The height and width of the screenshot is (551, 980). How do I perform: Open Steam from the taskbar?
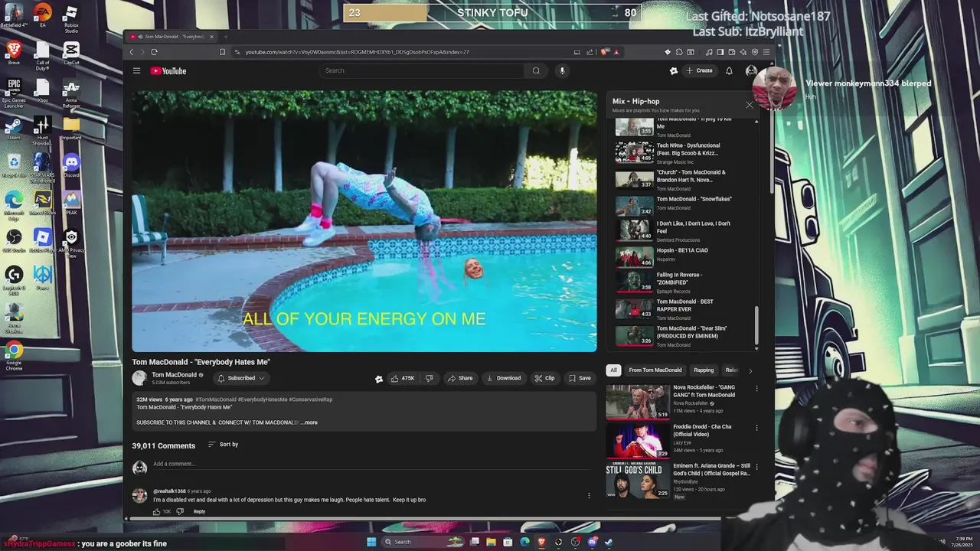tap(609, 542)
